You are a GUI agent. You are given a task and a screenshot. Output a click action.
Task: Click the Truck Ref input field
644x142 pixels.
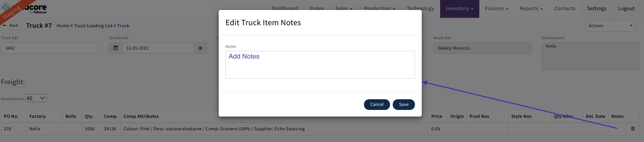50,48
